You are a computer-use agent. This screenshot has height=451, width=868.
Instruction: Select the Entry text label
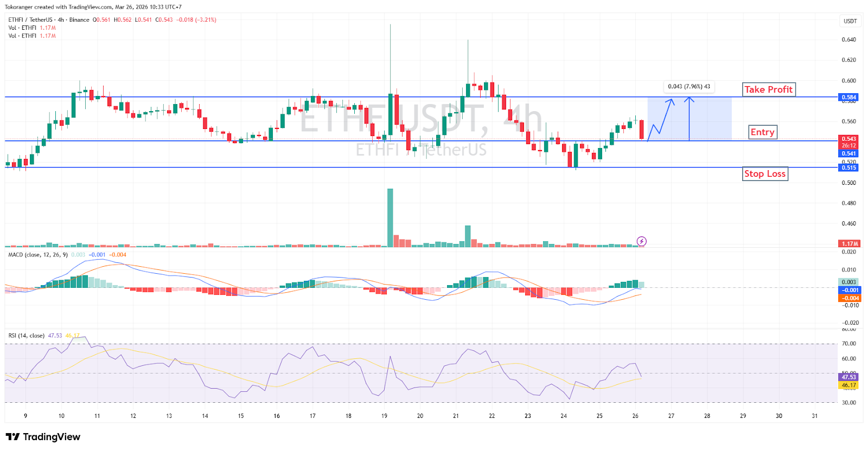[762, 132]
